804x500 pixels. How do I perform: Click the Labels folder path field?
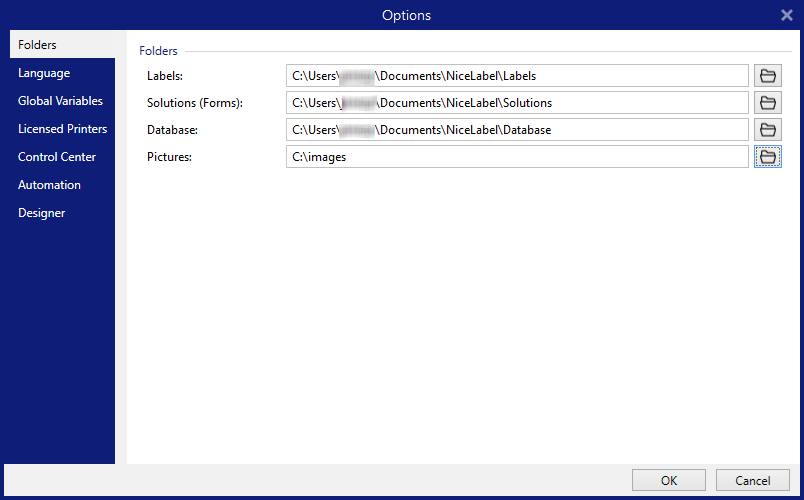[516, 76]
